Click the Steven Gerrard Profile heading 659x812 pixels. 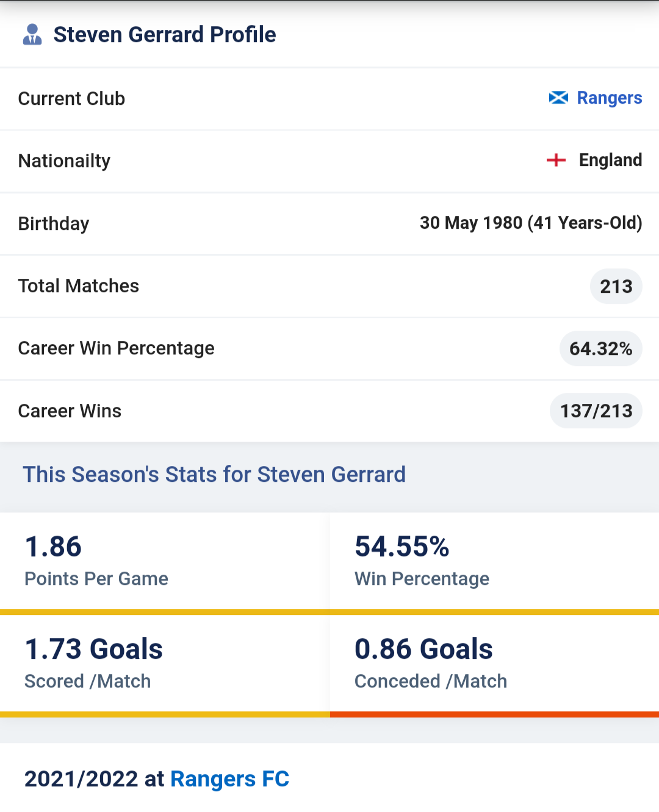click(165, 35)
